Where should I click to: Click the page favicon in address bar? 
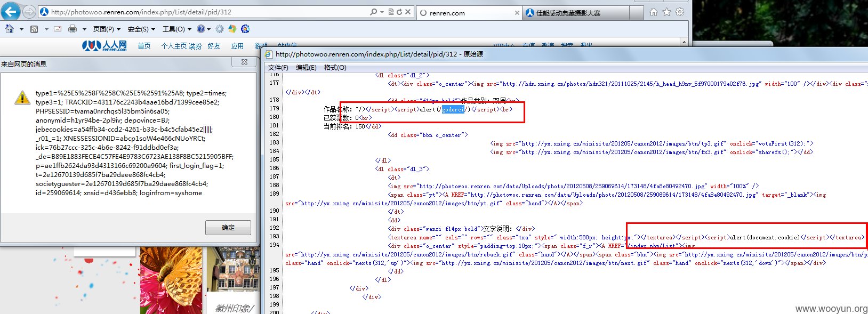pos(45,12)
